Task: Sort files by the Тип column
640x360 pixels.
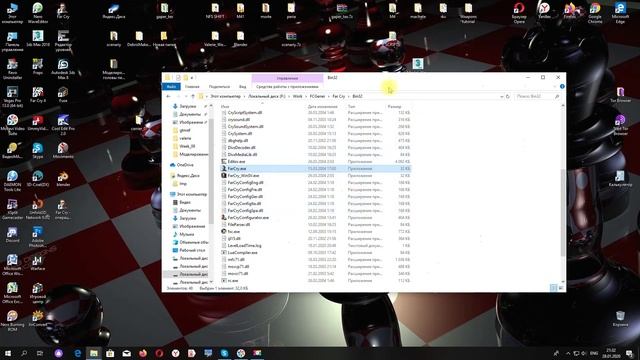Action: [x=351, y=107]
